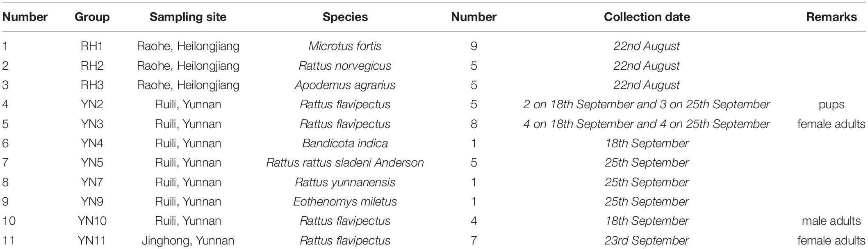Click the male adults remark cell
The height and width of the screenshot is (249, 868).
831,221
